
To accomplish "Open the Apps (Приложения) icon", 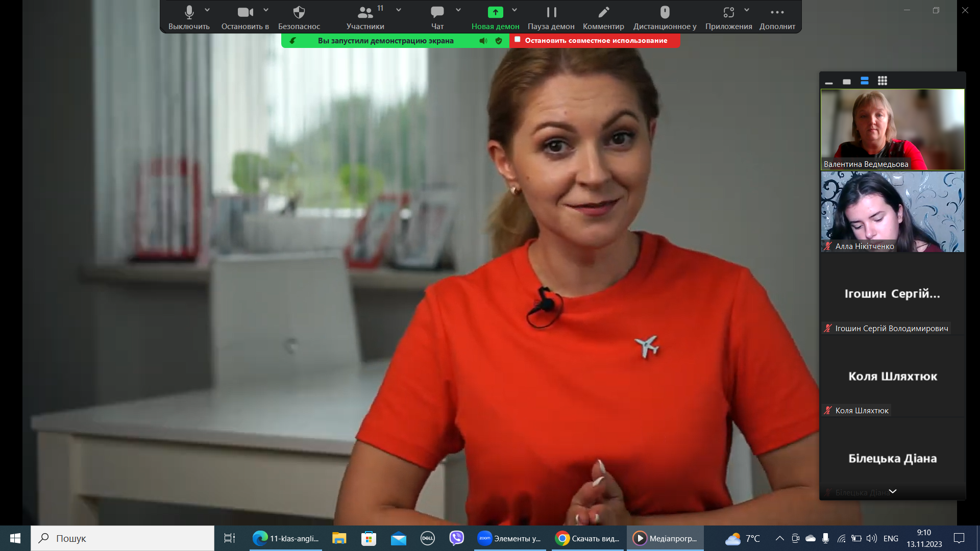I will [x=728, y=12].
